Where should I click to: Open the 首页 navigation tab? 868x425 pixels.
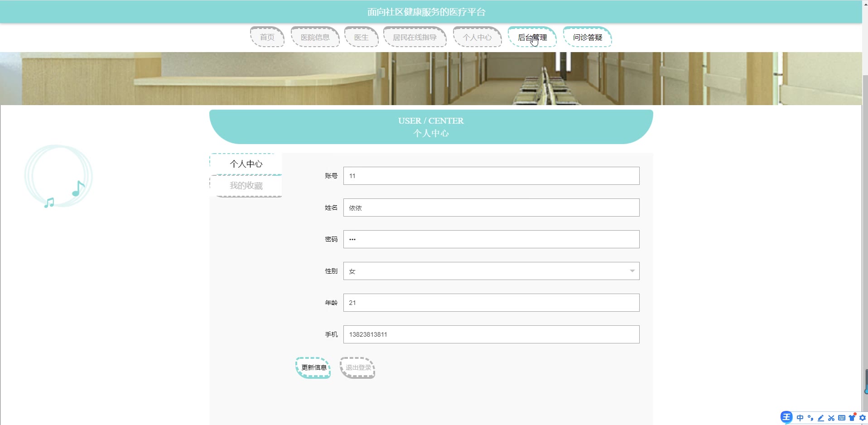pyautogui.click(x=267, y=37)
